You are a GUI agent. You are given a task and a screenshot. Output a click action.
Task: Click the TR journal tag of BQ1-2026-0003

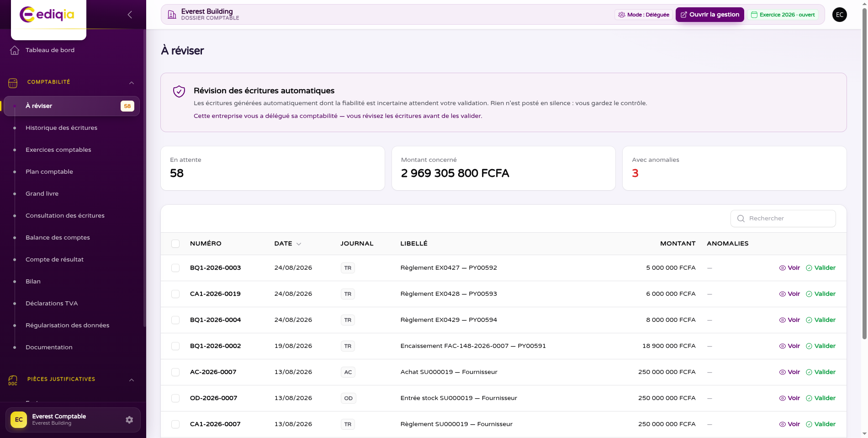tap(348, 268)
